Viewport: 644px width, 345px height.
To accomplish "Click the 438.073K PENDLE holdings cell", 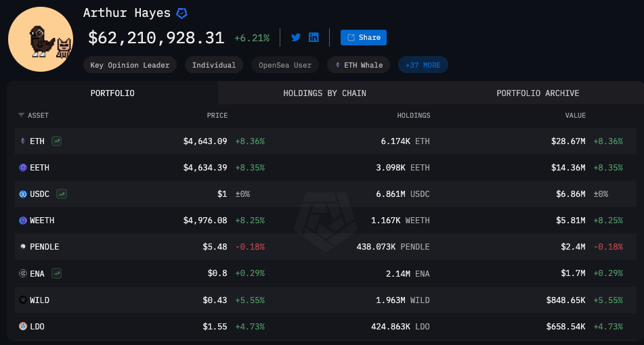I will point(393,246).
